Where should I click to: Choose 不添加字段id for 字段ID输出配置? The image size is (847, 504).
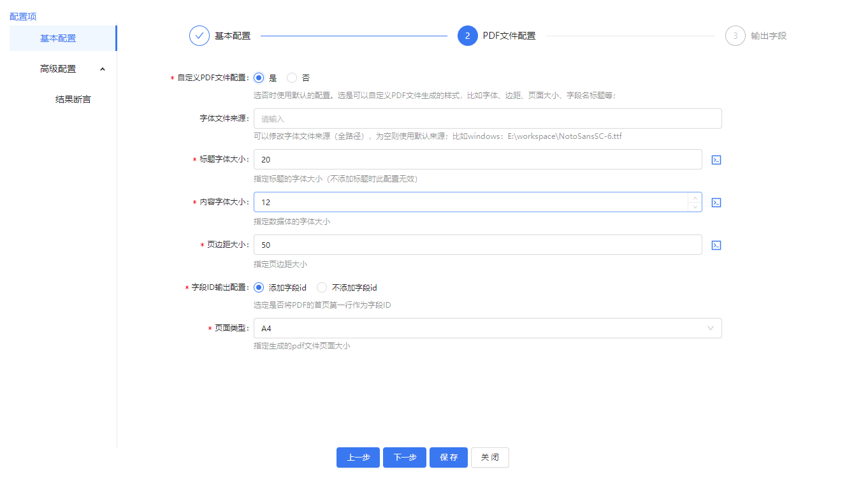coord(322,287)
